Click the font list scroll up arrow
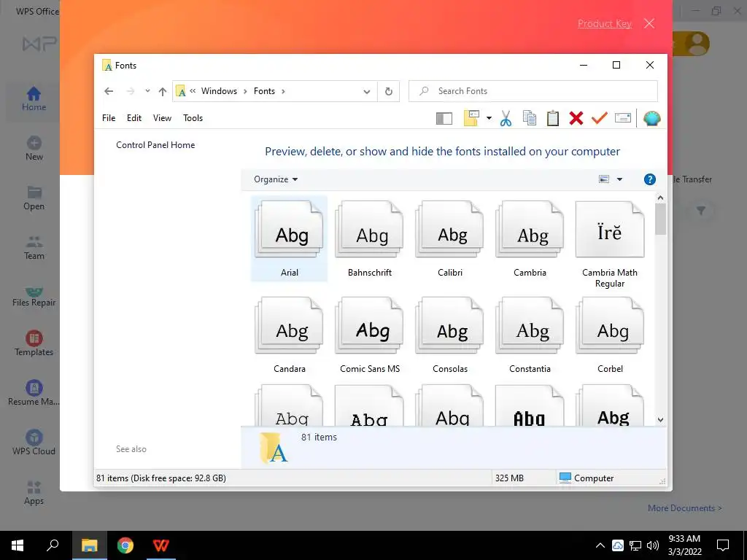This screenshot has height=560, width=747. 660,197
